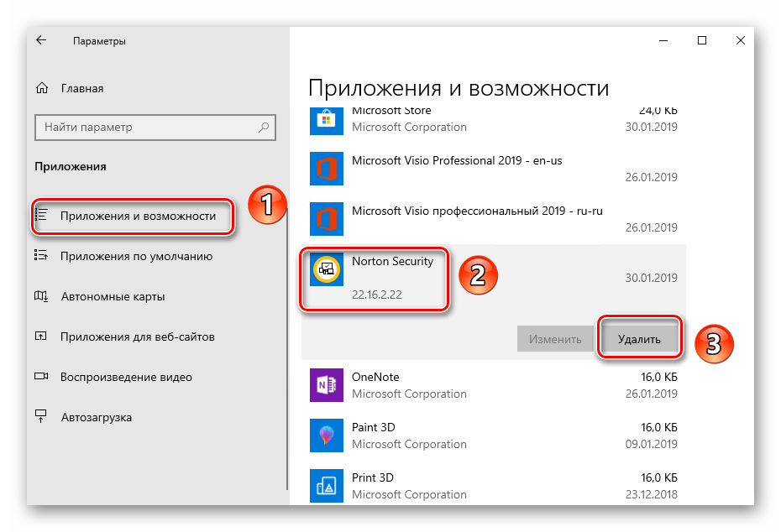Open Приложения и возможности section
This screenshot has height=532, width=781.
pos(137,216)
